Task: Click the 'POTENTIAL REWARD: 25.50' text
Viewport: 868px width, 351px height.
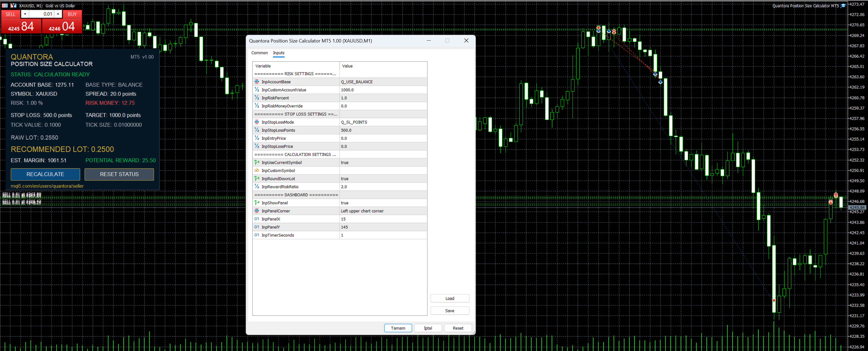Action: point(121,161)
